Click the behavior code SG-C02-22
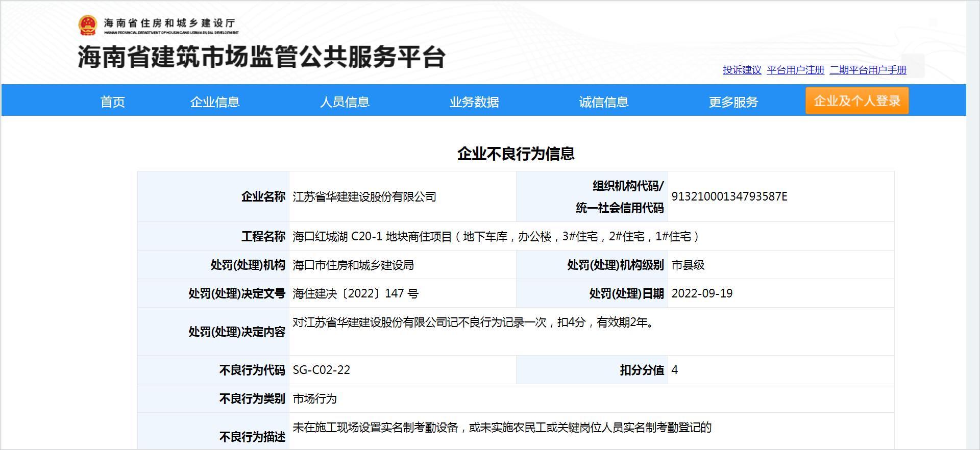The width and height of the screenshot is (980, 450). [x=322, y=370]
